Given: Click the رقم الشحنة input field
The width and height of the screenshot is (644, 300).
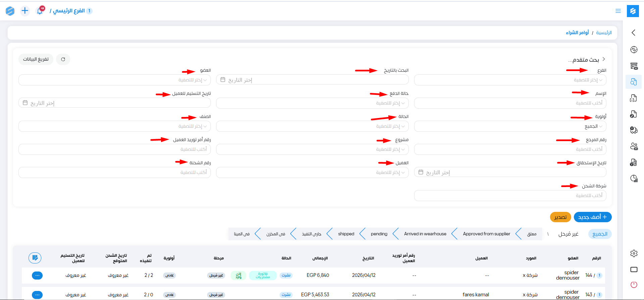Looking at the screenshot, I should [x=114, y=173].
